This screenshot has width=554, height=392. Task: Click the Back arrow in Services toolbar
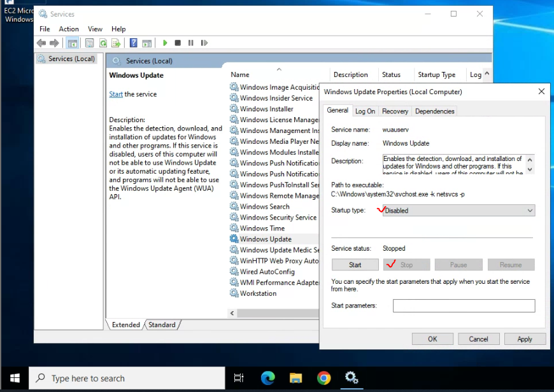click(x=41, y=43)
